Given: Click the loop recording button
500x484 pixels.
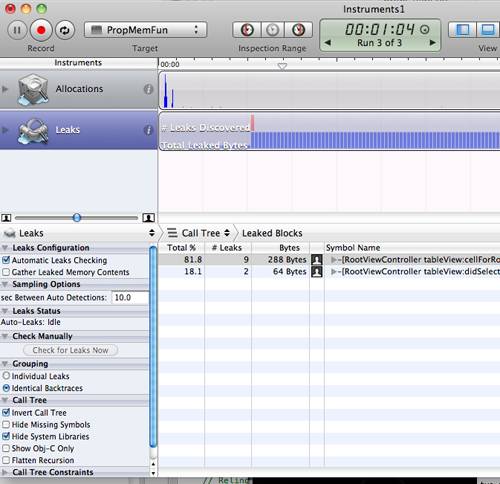Looking at the screenshot, I should (x=64, y=30).
